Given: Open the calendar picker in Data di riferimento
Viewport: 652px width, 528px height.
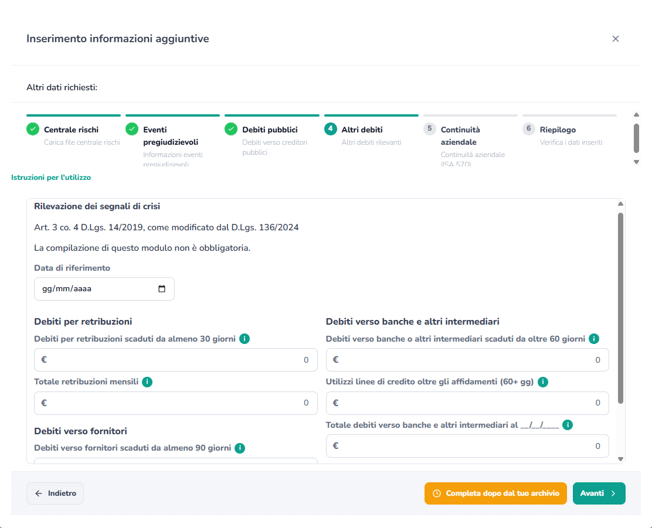Looking at the screenshot, I should [x=162, y=289].
